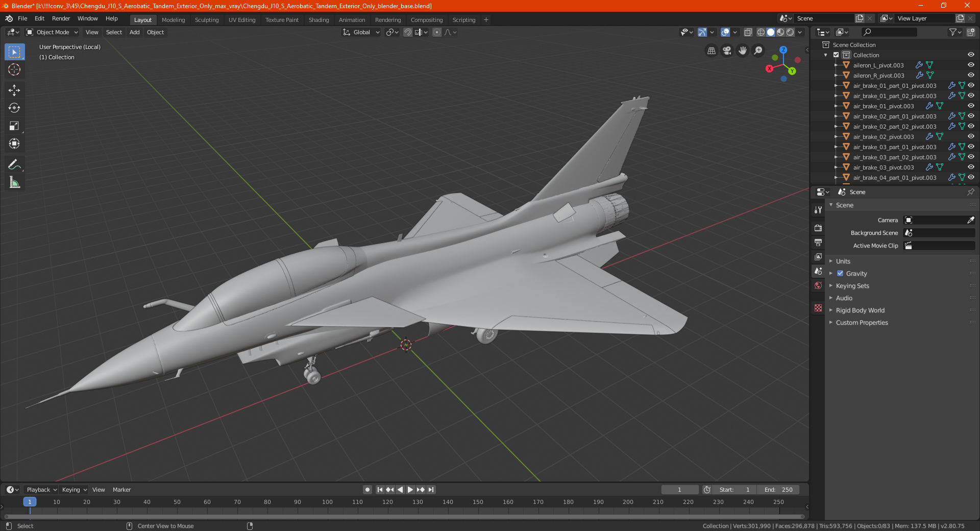Open Active Tool settings tab
Screen dimensions: 980x531
(x=818, y=210)
